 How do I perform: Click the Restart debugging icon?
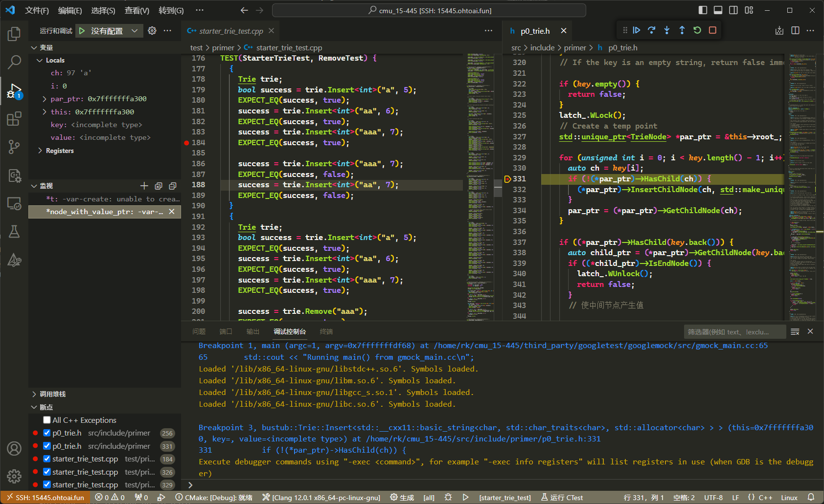pyautogui.click(x=697, y=30)
